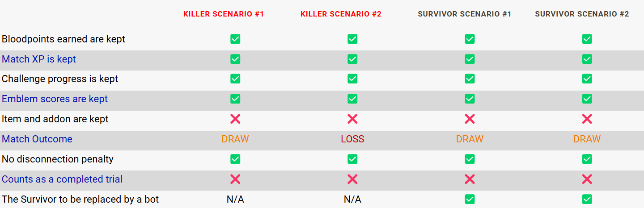Viewport: 644px width, 208px height.
Task: Click green check for Match XP in Survivor Scenario #2
Action: click(x=587, y=59)
